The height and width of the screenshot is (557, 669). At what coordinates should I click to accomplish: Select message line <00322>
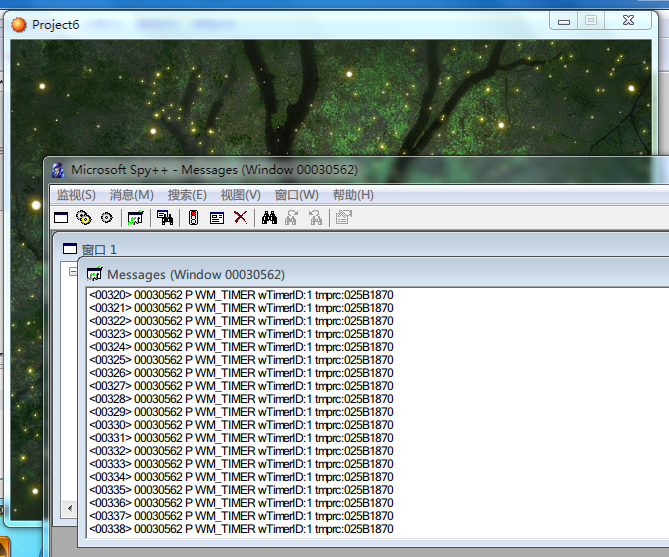[x=241, y=321]
